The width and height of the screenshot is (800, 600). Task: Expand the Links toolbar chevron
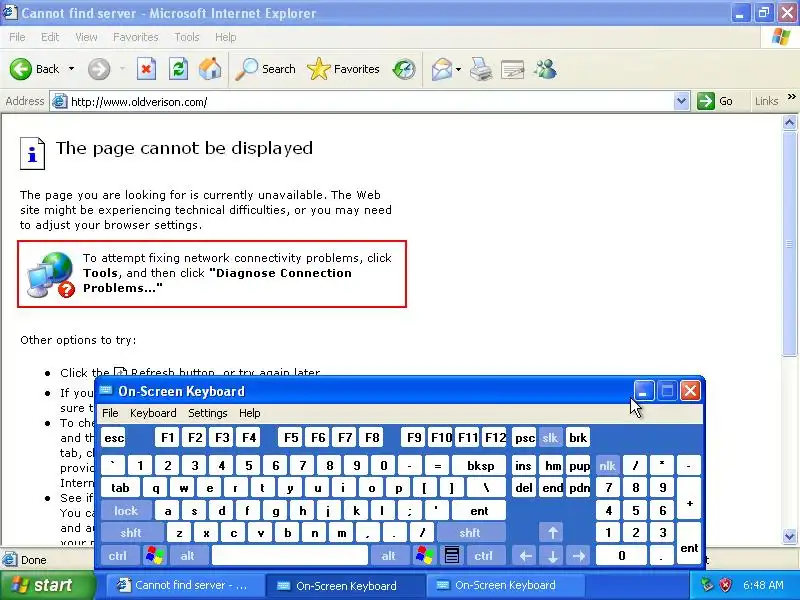(x=791, y=96)
